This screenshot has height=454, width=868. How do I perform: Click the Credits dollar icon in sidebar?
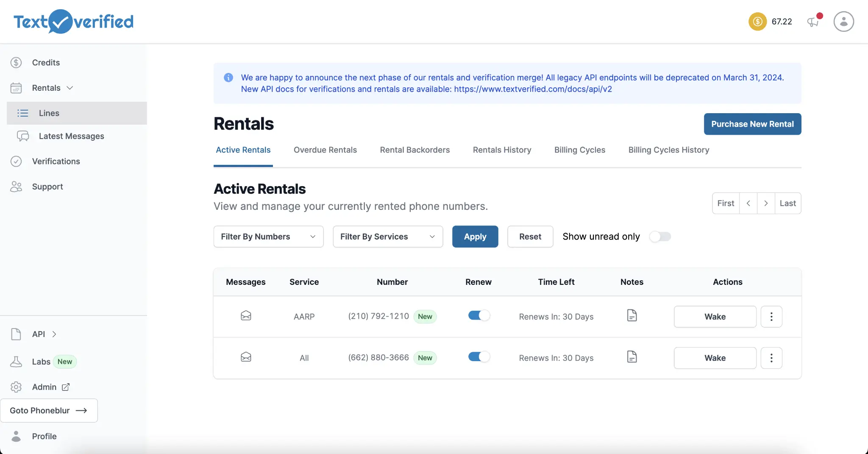coord(16,63)
